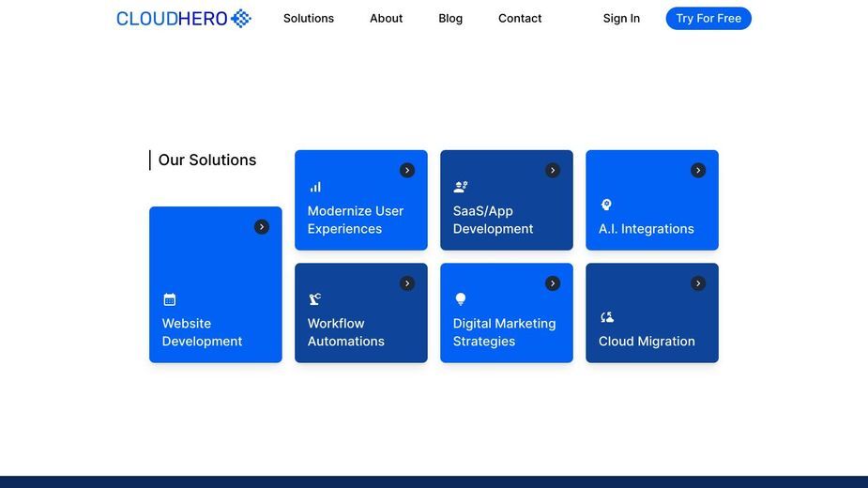868x488 pixels.
Task: Click the robot arm icon on Workflow Automations
Action: [315, 299]
